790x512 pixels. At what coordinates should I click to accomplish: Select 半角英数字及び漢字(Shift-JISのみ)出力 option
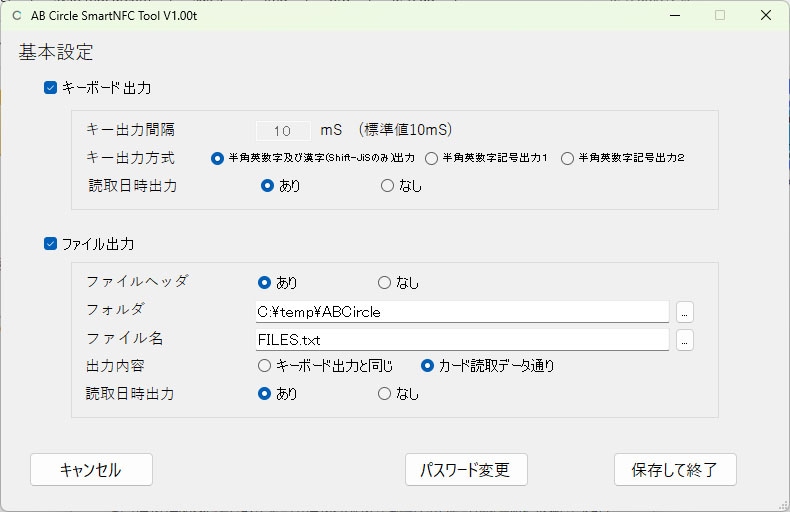pyautogui.click(x=217, y=158)
